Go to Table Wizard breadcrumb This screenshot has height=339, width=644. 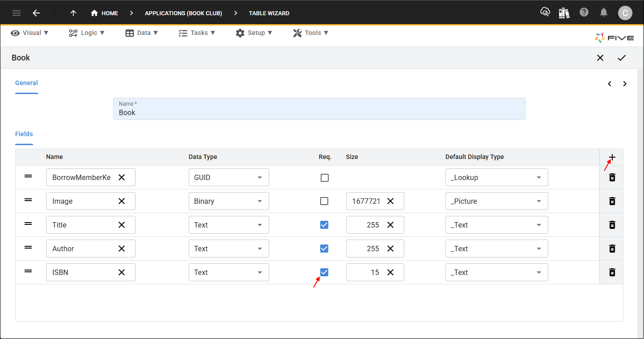click(x=269, y=13)
